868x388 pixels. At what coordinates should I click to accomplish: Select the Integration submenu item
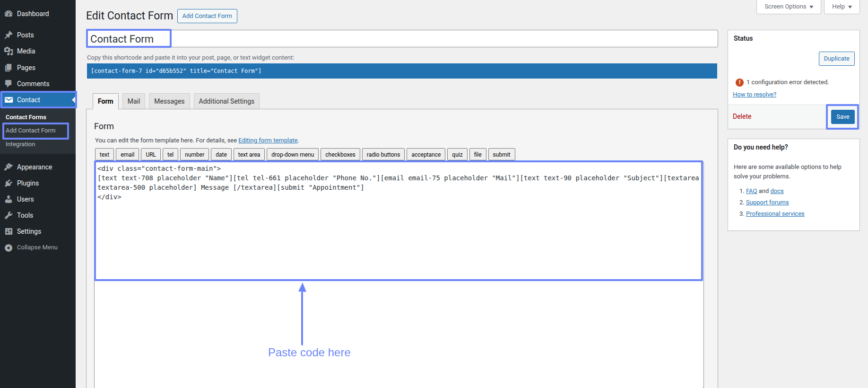click(20, 144)
